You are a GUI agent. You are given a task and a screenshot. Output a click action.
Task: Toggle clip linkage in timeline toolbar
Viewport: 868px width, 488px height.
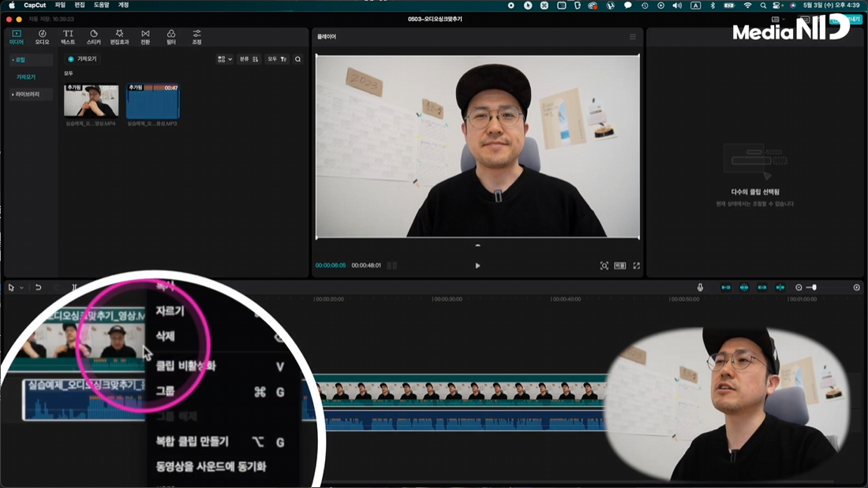tap(762, 287)
